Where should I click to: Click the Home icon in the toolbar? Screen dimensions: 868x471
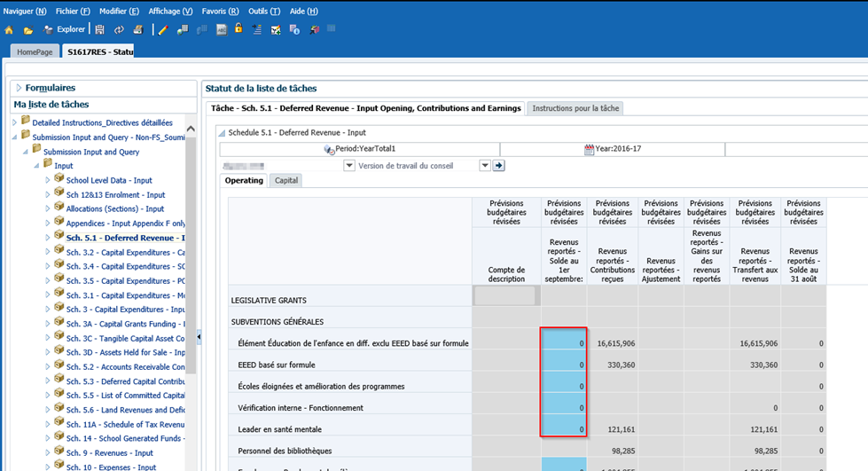(11, 29)
